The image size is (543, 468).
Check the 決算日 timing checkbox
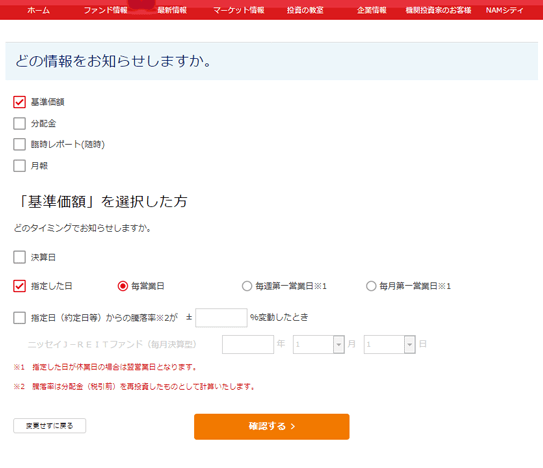[19, 257]
